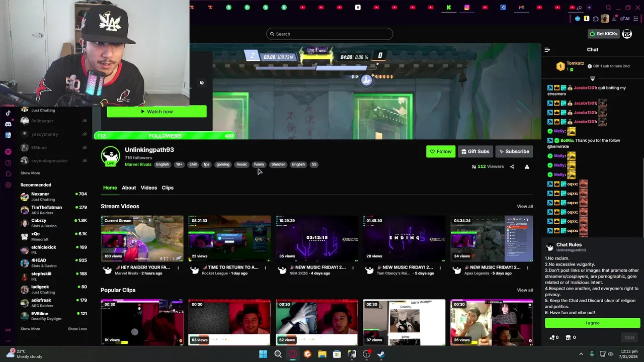The height and width of the screenshot is (362, 644).
Task: Expand the pinned gift leaderboard chevron in chat
Action: pyautogui.click(x=593, y=78)
